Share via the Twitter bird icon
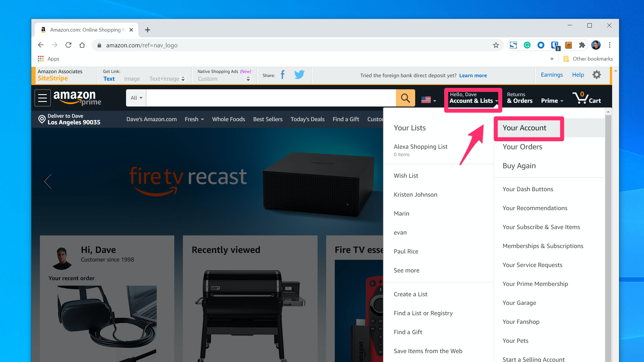644x362 pixels. tap(299, 75)
